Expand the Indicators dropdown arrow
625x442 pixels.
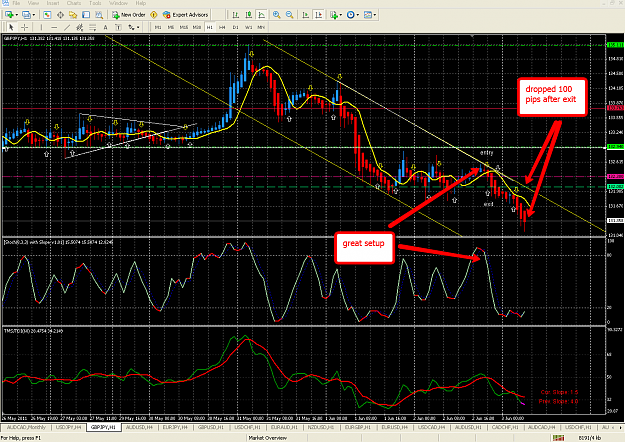[341, 15]
